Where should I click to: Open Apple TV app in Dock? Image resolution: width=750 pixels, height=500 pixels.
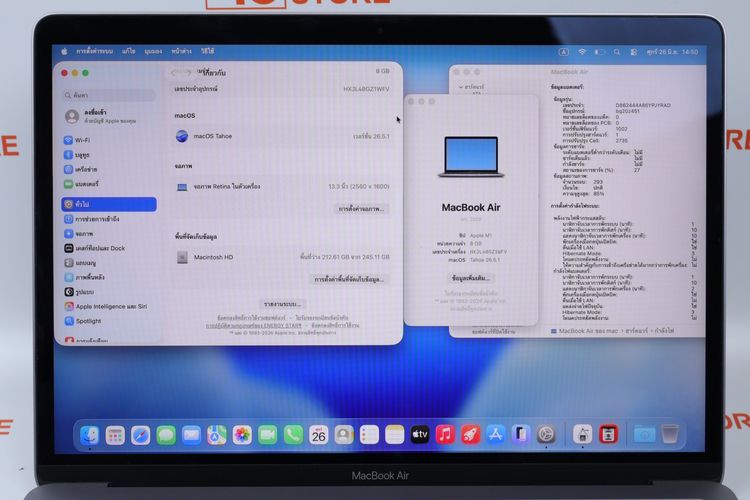pos(420,435)
